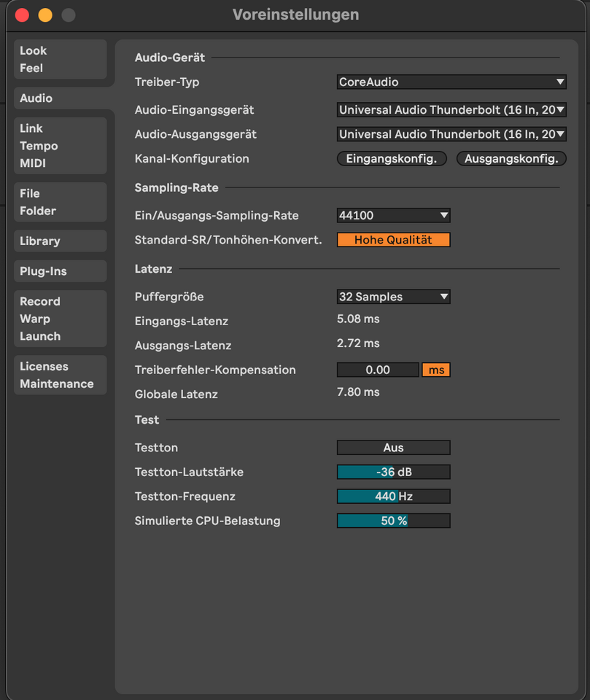The height and width of the screenshot is (700, 590).
Task: Switch to the File Folder tab
Action: point(61,202)
